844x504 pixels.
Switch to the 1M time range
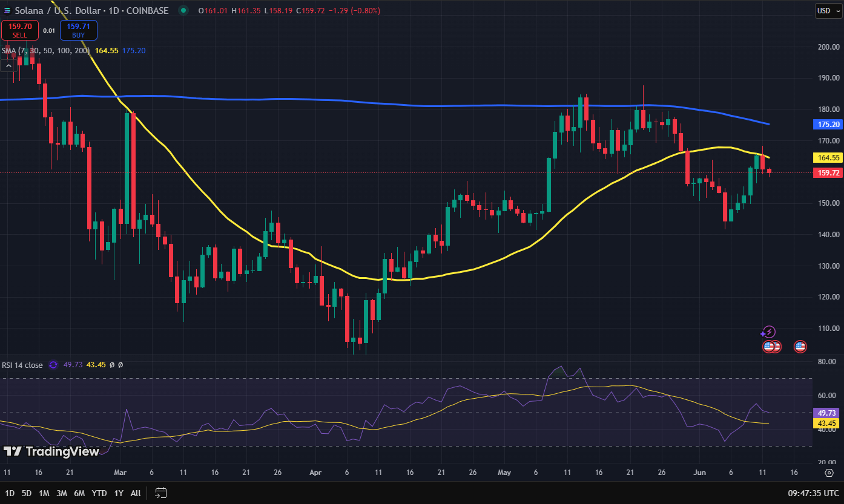(x=44, y=493)
